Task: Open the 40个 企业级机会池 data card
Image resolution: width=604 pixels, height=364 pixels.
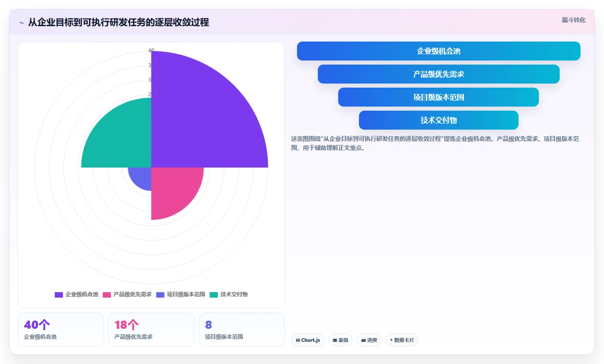Action: coord(61,329)
